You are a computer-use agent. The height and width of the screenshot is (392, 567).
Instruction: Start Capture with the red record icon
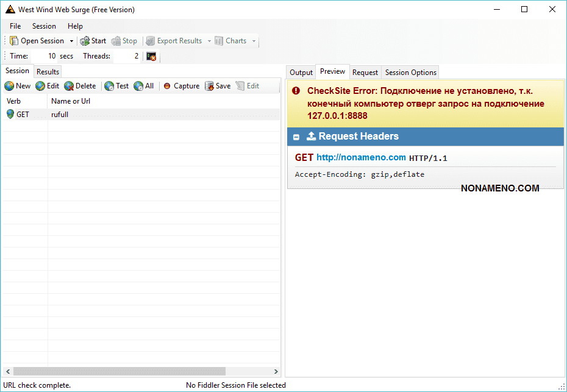[167, 86]
